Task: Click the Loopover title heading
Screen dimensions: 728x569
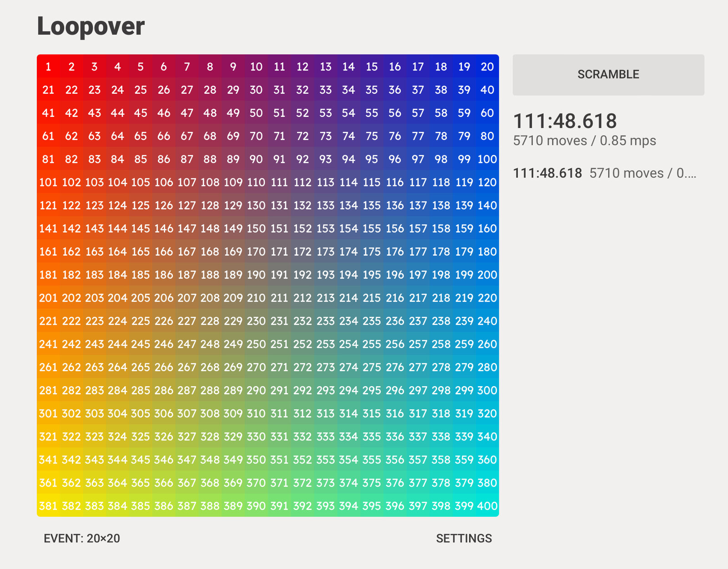Action: tap(91, 26)
